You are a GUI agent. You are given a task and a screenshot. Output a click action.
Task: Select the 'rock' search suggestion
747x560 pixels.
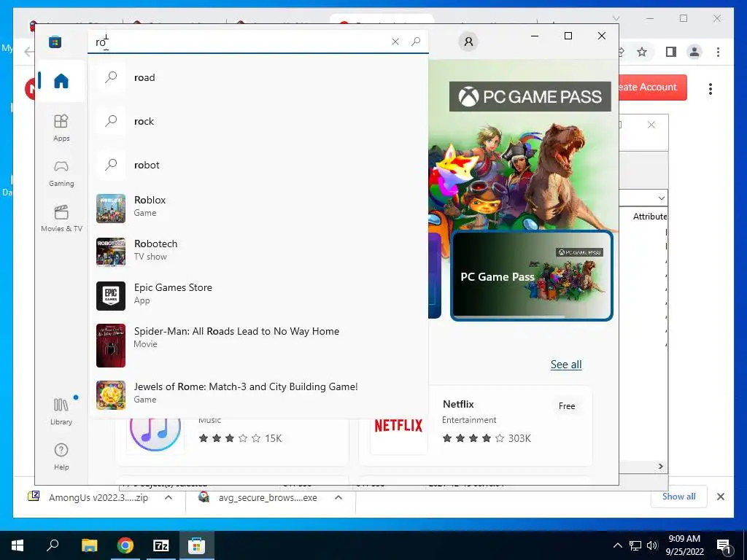[258, 121]
